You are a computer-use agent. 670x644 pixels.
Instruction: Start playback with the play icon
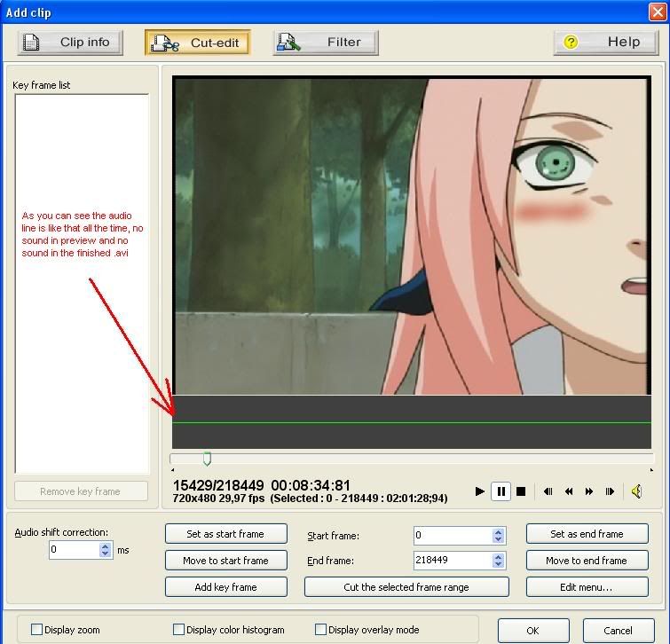click(x=480, y=491)
